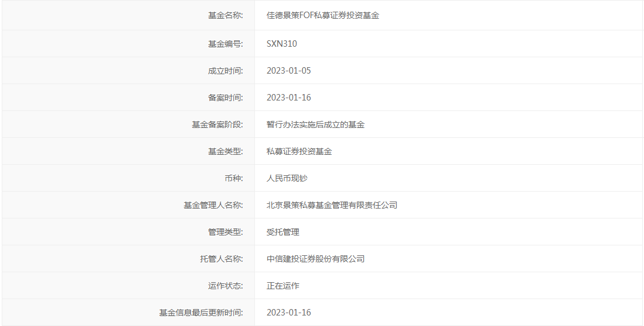Click the 基金备案阶段 label

click(217, 124)
